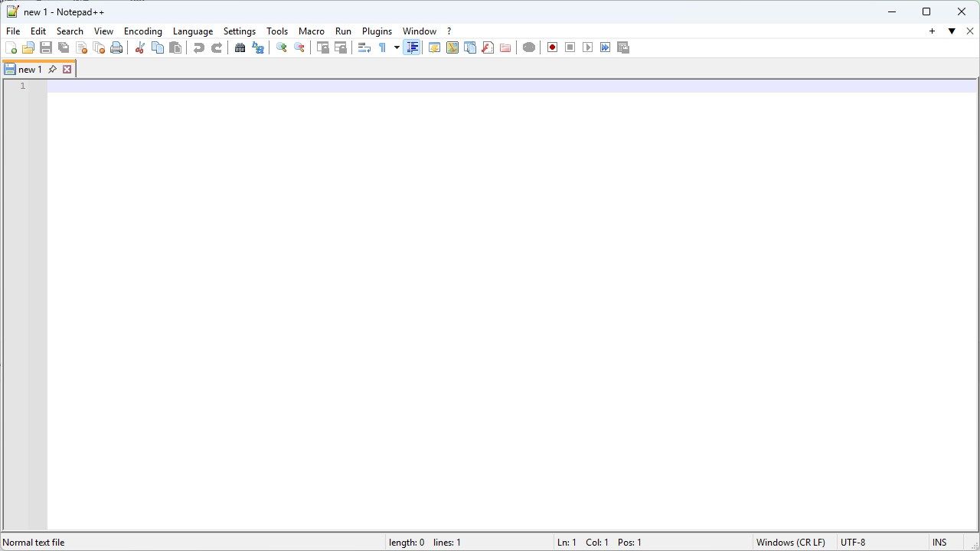Open the Plugins menu

pos(377,31)
